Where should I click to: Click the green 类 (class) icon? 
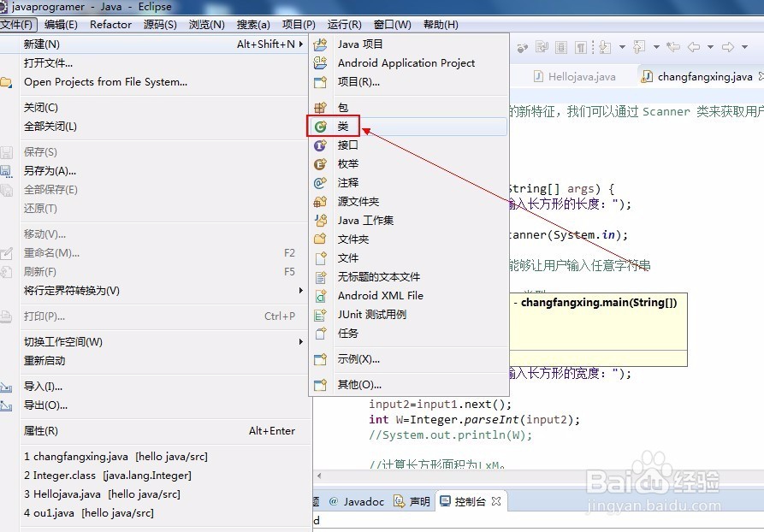coord(320,127)
